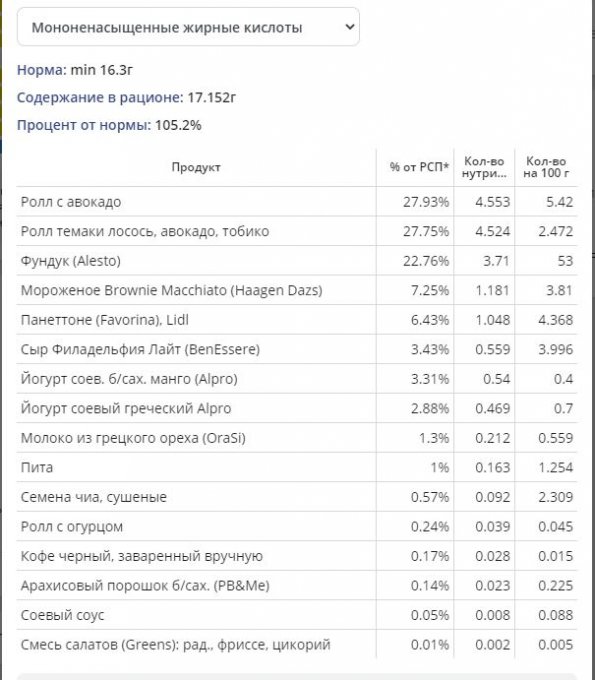The width and height of the screenshot is (595, 680).
Task: Click the Йогурт соев. б/сах. манго (Alpro) row
Action: 297,379
